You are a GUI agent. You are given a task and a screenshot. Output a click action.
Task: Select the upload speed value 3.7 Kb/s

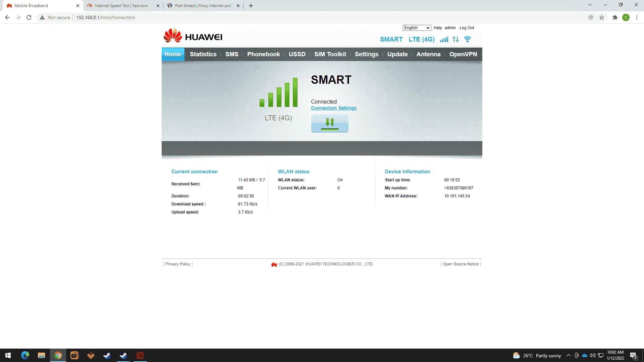(x=246, y=212)
